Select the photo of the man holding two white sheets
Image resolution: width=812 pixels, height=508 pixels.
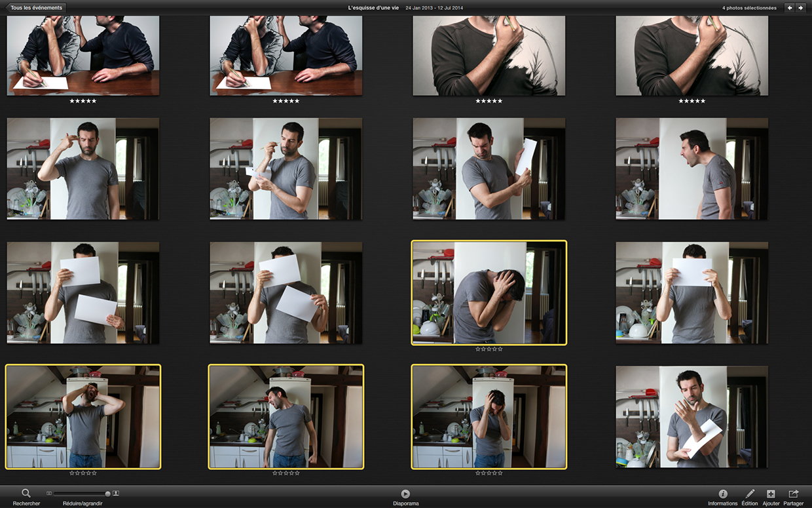(83, 292)
